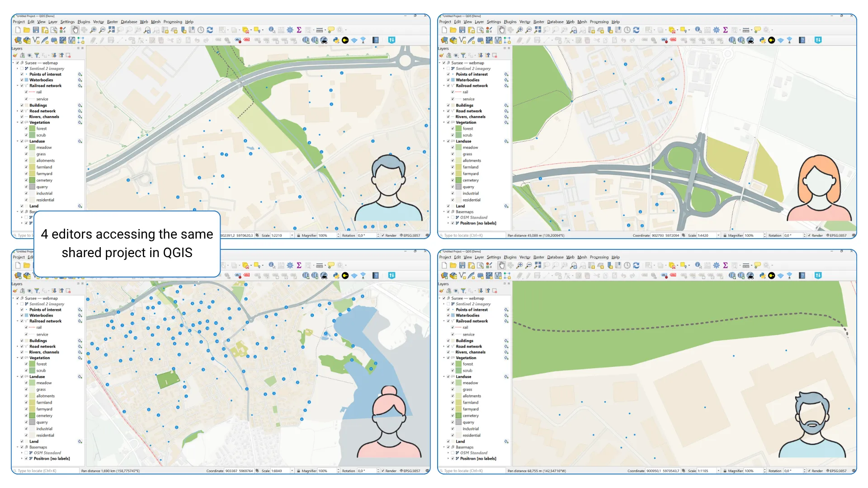
Task: Open Database menu in bottom-right window
Action: 555,257
